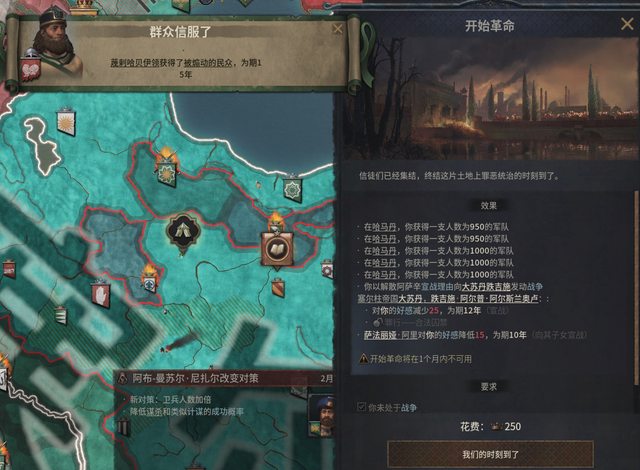The width and height of the screenshot is (640, 470).
Task: Select the sun emblem banner on map
Action: (67, 121)
